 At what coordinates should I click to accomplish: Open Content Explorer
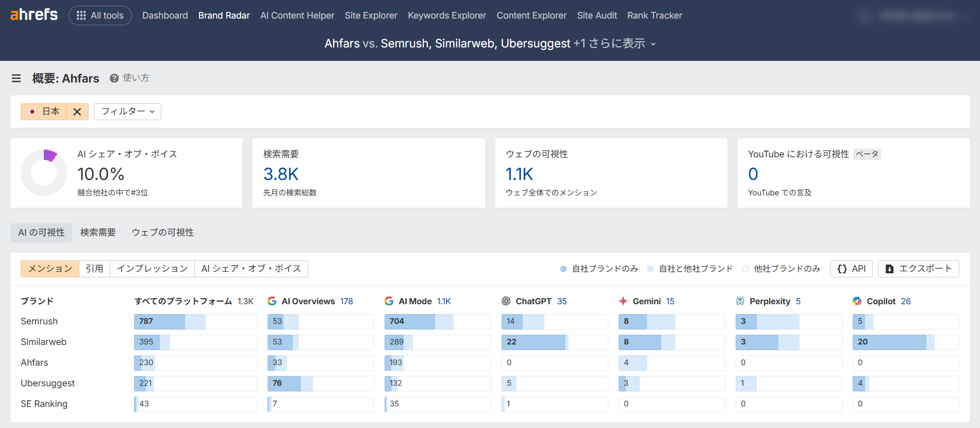click(531, 15)
